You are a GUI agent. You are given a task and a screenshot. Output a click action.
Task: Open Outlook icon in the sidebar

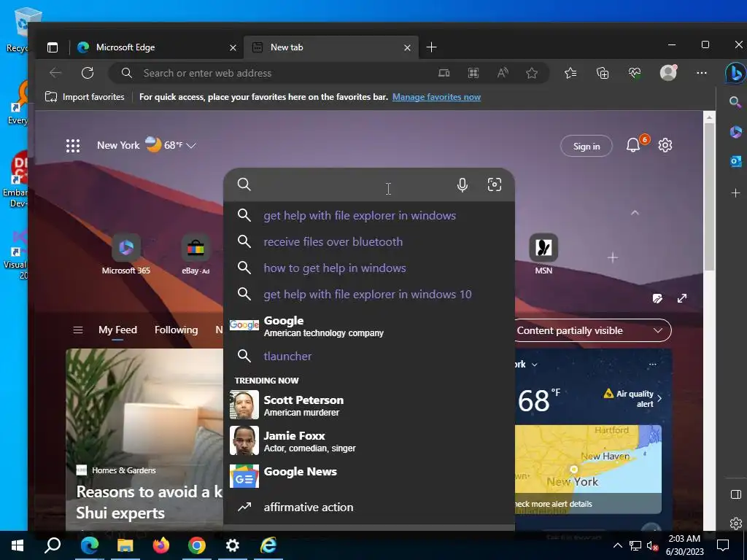pyautogui.click(x=735, y=162)
